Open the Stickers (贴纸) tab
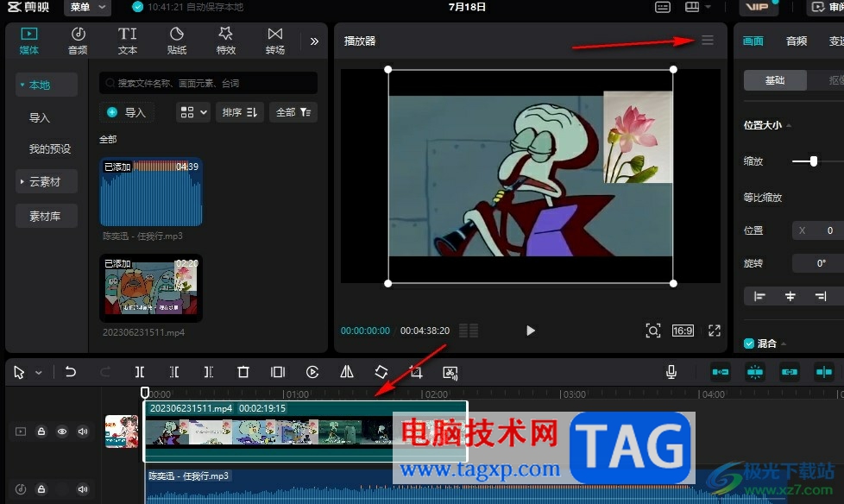 [177, 41]
